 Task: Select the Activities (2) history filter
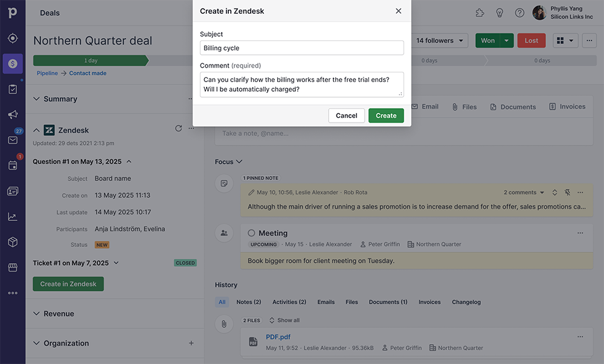pos(289,302)
